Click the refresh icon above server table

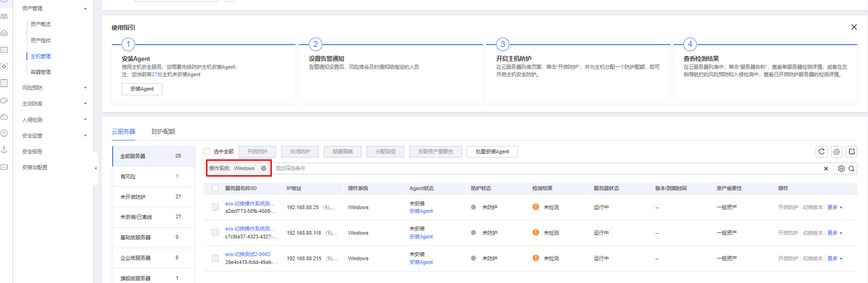pyautogui.click(x=821, y=151)
